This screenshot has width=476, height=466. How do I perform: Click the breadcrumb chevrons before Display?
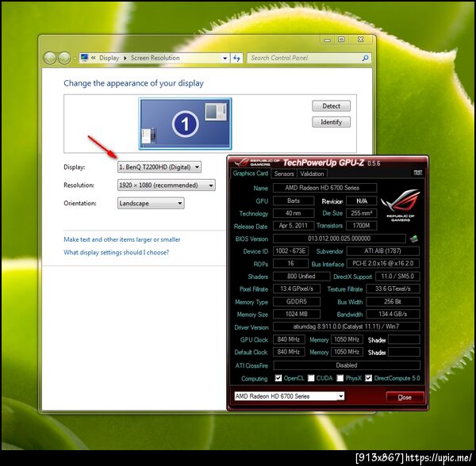point(94,58)
